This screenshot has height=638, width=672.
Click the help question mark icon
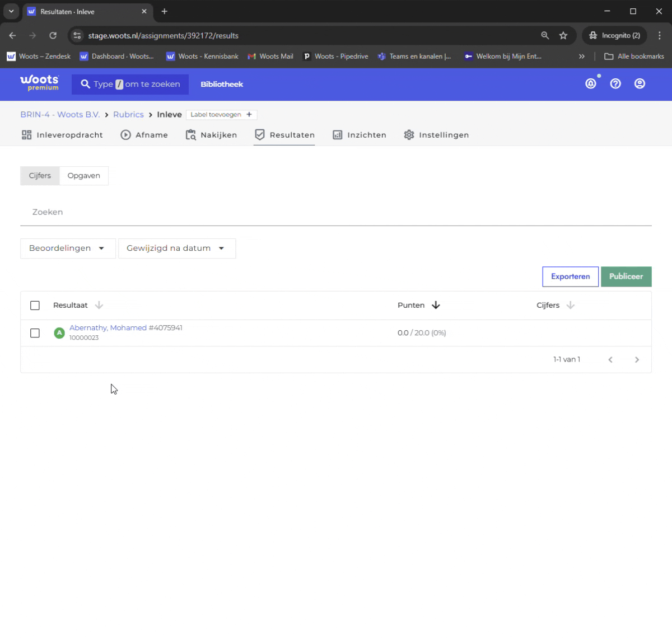coord(615,84)
